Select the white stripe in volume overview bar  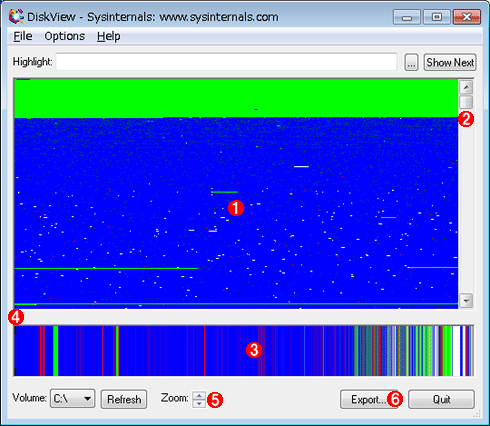[456, 351]
